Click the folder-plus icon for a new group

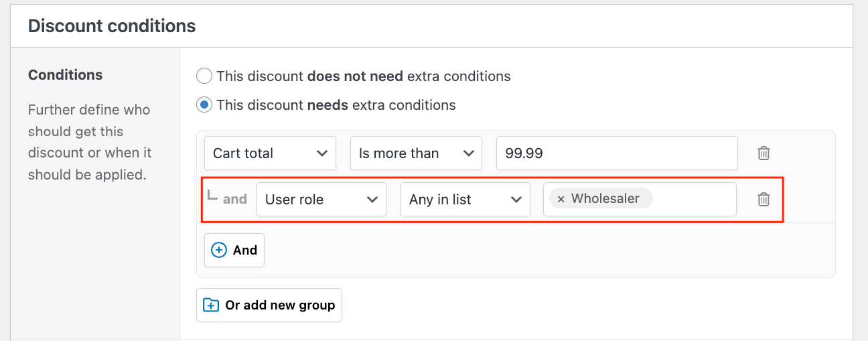pos(211,305)
